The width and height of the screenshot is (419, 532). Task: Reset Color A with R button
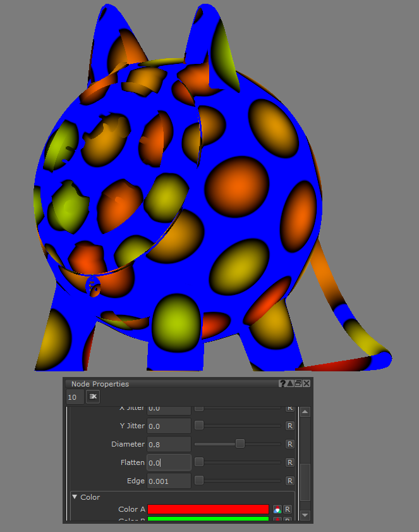pyautogui.click(x=288, y=509)
